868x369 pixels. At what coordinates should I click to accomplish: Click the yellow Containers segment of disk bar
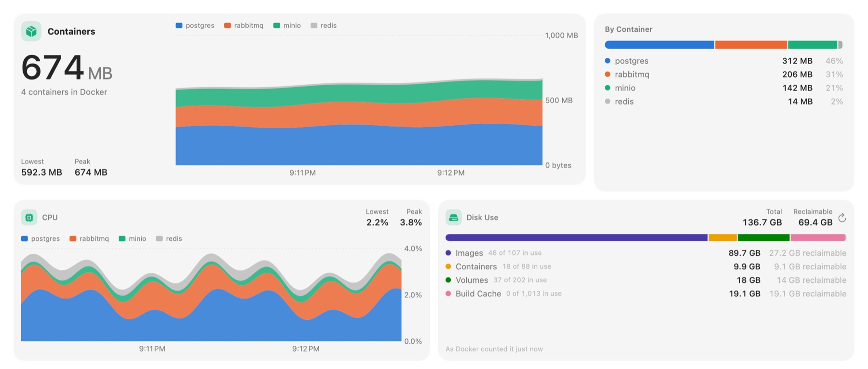point(722,237)
